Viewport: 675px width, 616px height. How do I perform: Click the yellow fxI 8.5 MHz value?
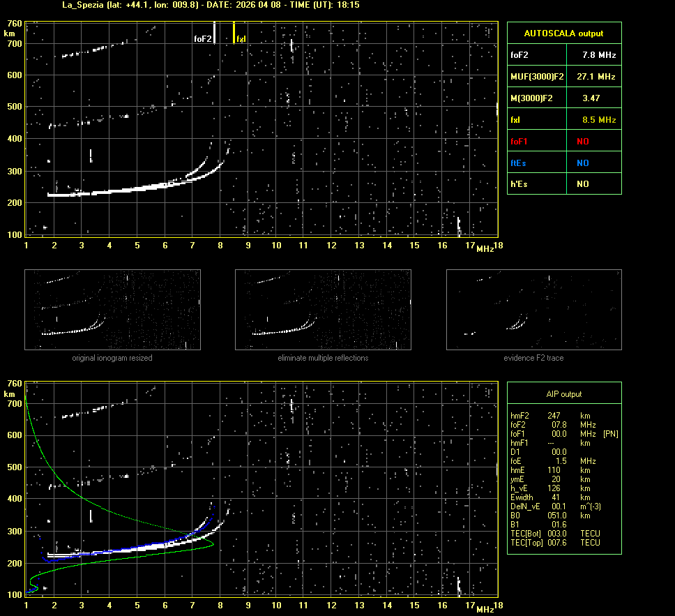pos(598,120)
